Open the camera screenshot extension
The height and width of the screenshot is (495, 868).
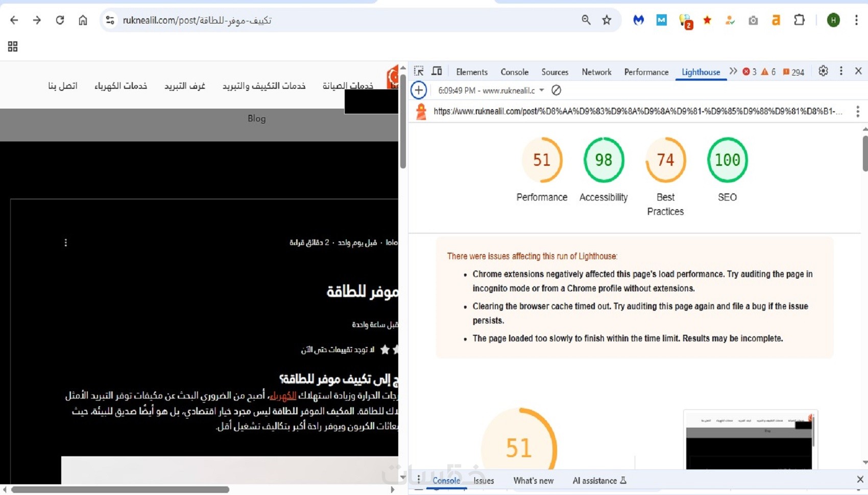click(753, 20)
